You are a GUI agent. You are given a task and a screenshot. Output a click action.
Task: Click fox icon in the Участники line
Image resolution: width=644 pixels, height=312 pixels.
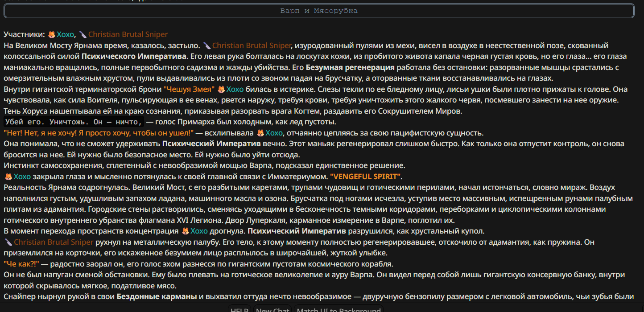[52, 34]
